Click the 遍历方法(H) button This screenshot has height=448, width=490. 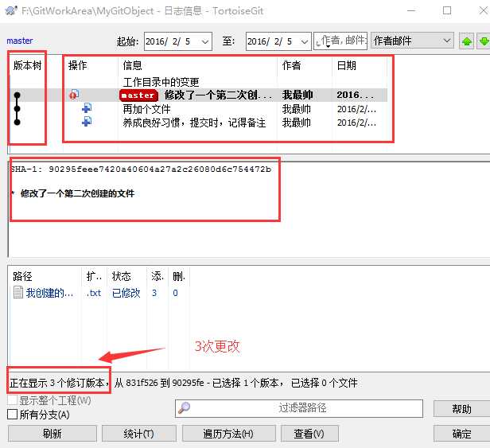click(228, 434)
